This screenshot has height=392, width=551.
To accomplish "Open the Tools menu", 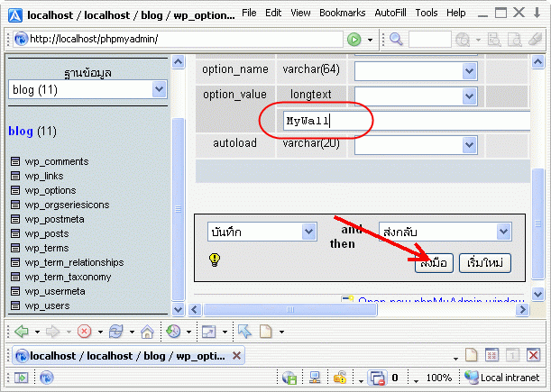I will (427, 14).
